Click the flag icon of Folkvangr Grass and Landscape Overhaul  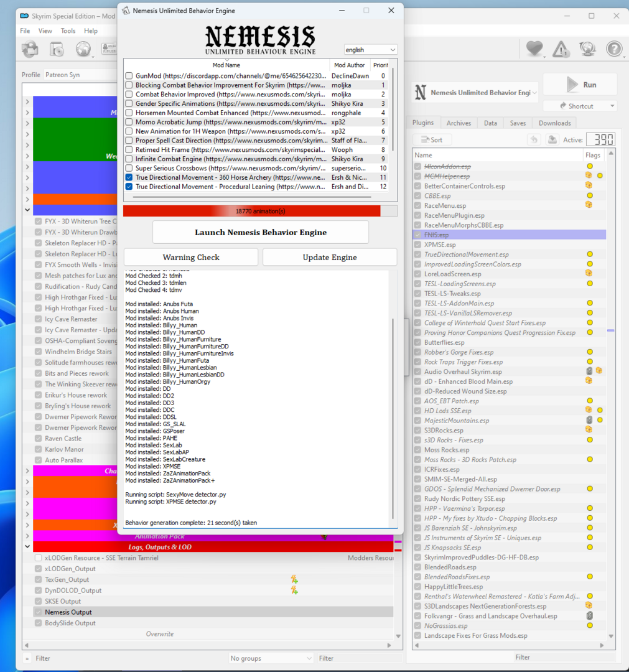590,616
